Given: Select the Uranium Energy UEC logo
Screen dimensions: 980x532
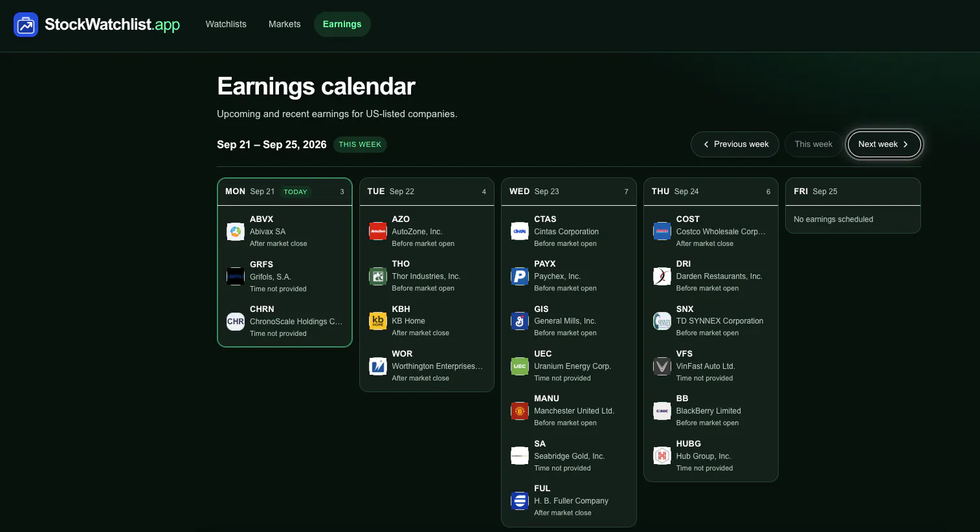Looking at the screenshot, I should tap(520, 366).
